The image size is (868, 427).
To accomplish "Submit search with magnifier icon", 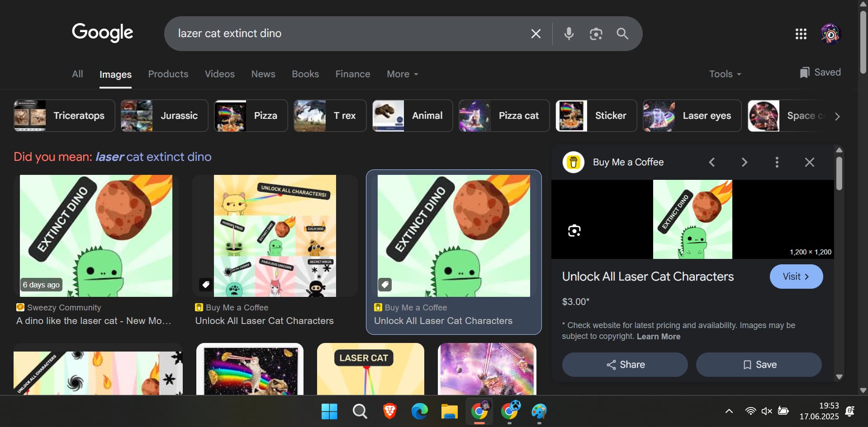I will [x=622, y=33].
